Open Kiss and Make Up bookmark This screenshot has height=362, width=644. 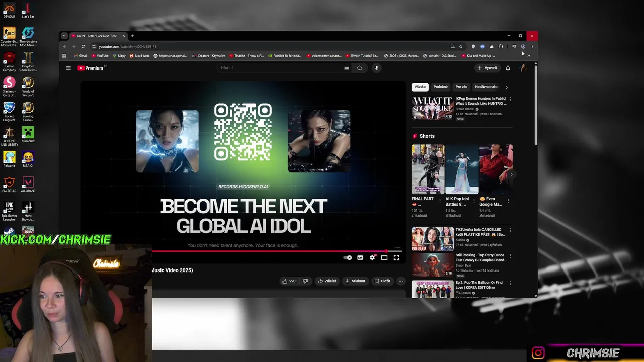click(x=478, y=56)
